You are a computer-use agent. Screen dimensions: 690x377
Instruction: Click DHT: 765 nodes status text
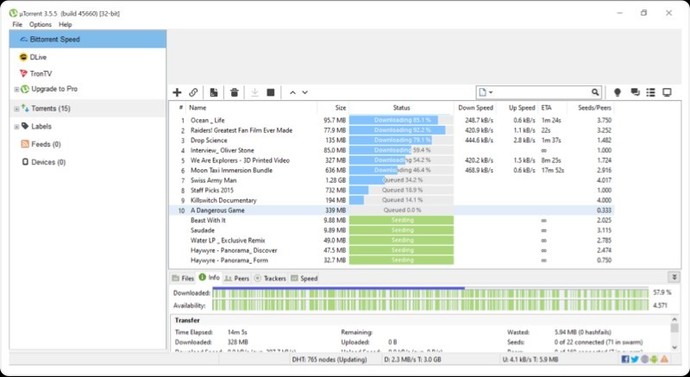[329, 359]
